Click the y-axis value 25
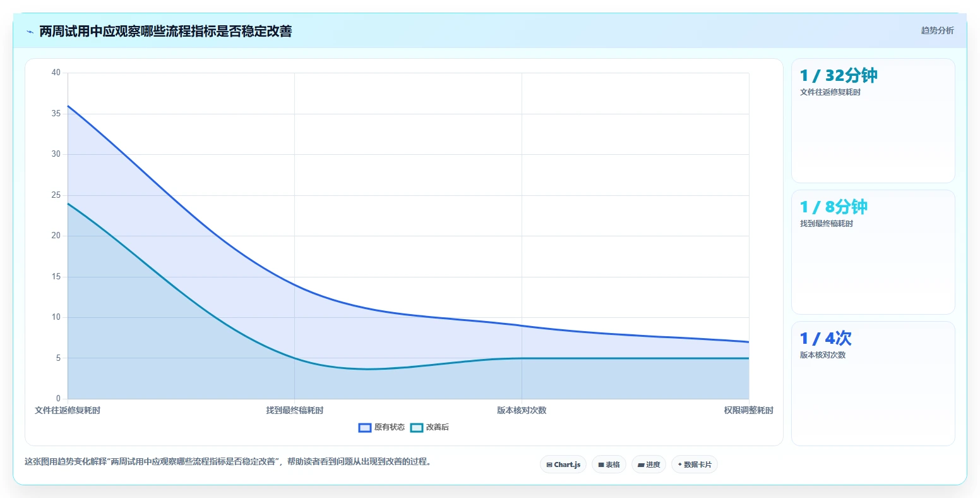The width and height of the screenshot is (980, 498). pos(56,195)
